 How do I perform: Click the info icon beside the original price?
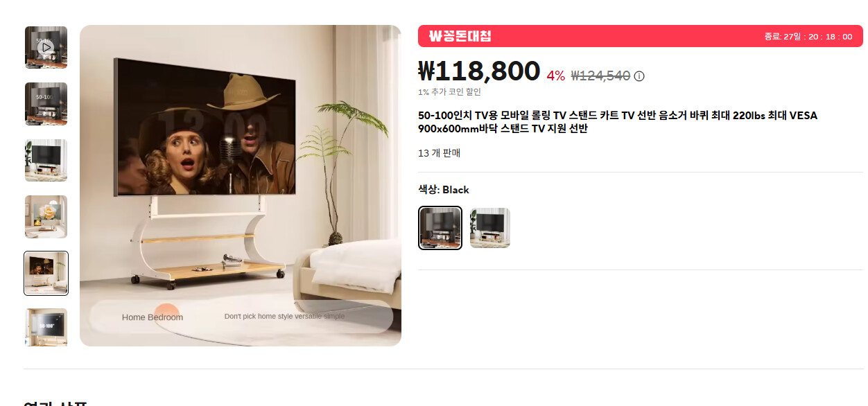coord(639,76)
